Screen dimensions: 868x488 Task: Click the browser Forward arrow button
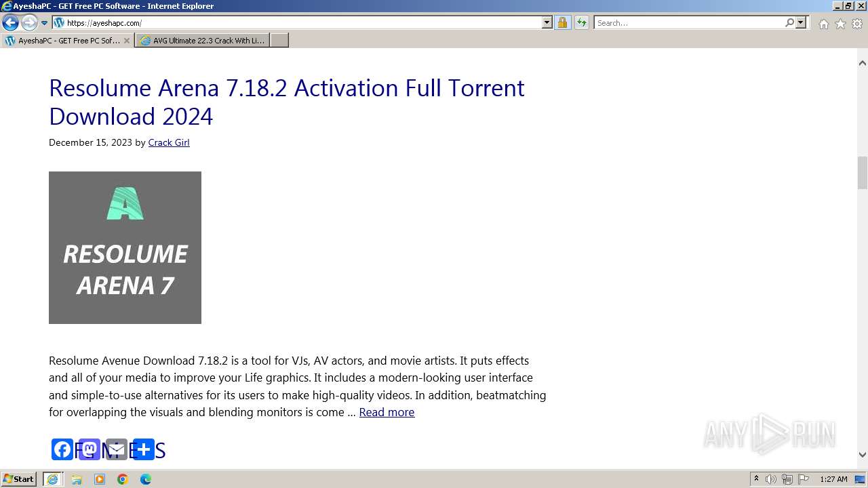[29, 23]
